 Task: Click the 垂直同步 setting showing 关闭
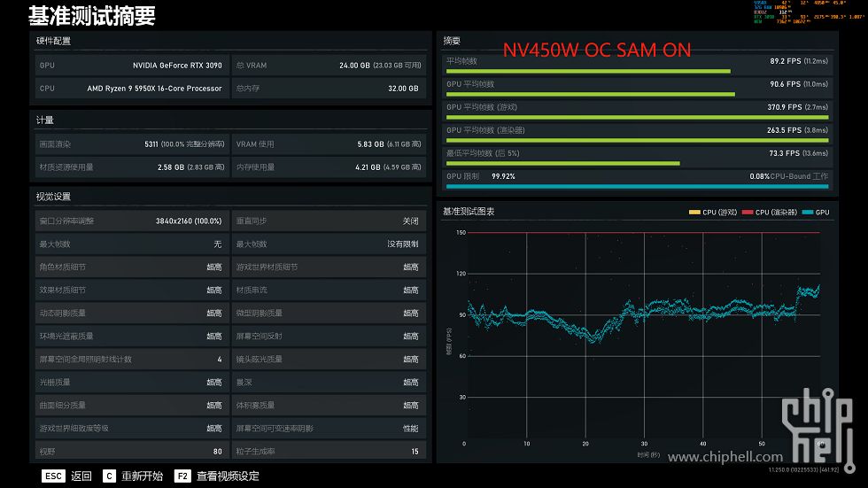(329, 221)
